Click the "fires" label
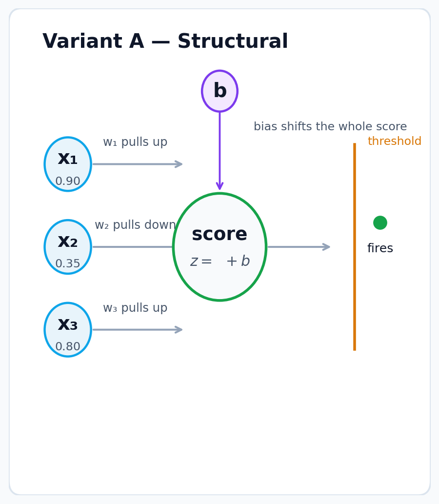Screen dimensions: 439x504 coord(380,249)
